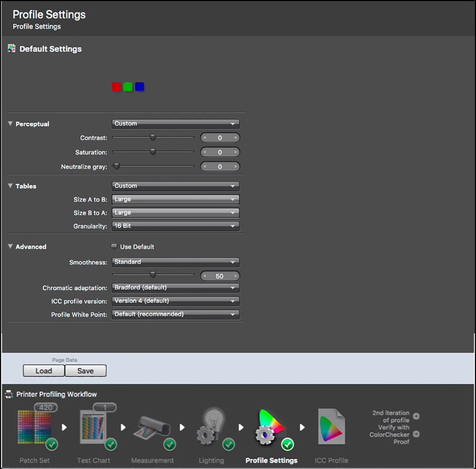Open the ICC profile version dropdown
The image size is (476, 469).
(175, 301)
